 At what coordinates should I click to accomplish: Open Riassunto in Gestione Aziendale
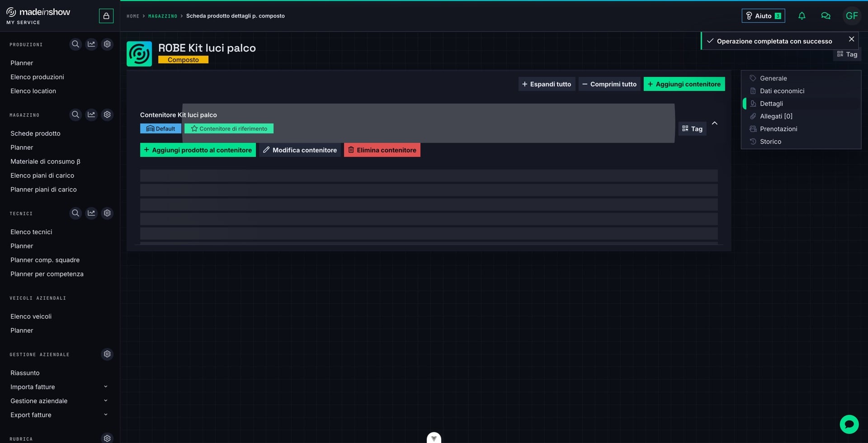pyautogui.click(x=25, y=373)
